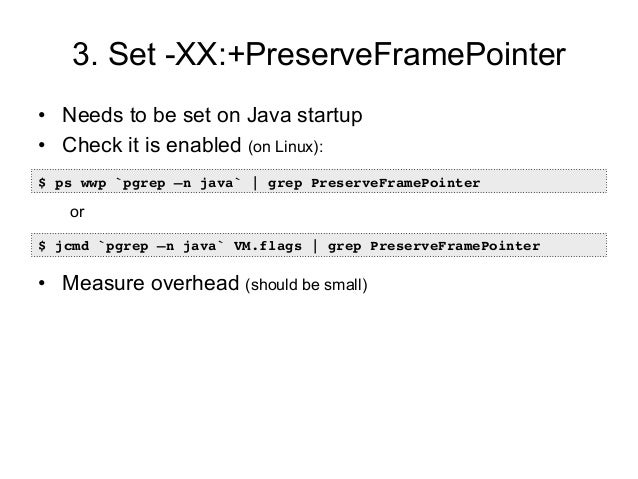Click the ps wwp command code box
The height and width of the screenshot is (479, 638).
[319, 181]
